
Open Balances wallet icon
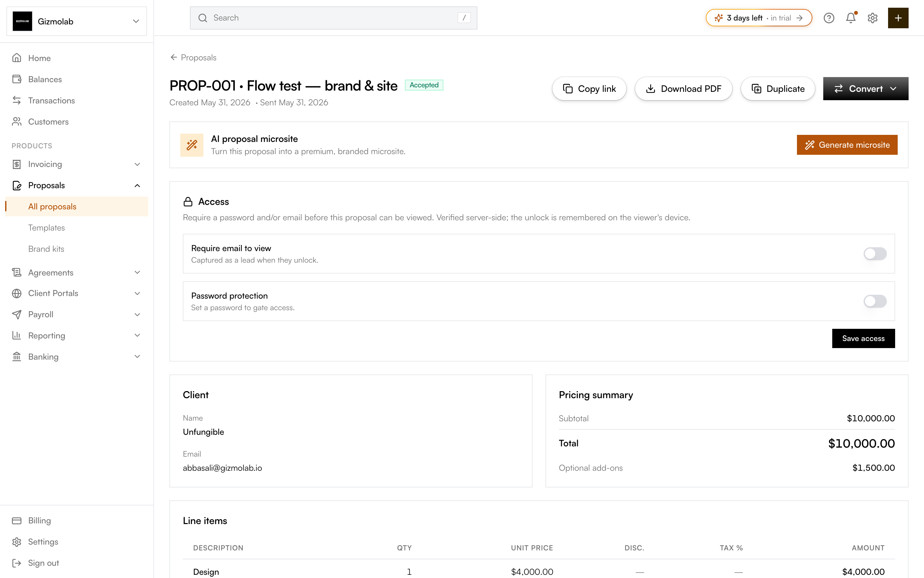(17, 79)
